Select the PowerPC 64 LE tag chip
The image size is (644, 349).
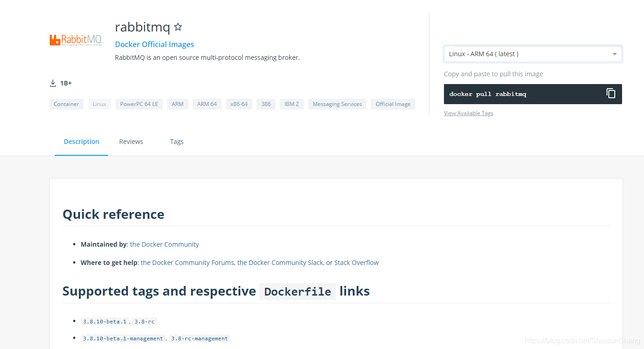pyautogui.click(x=139, y=104)
